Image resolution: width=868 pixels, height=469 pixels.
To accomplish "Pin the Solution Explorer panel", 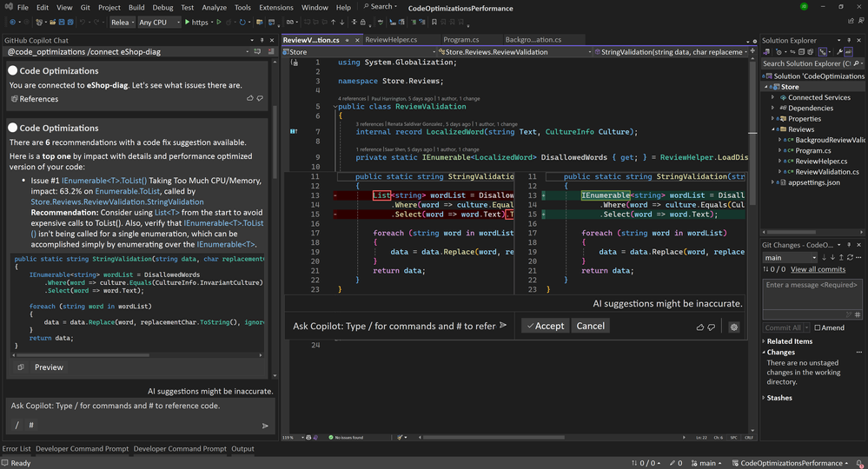I will (849, 40).
